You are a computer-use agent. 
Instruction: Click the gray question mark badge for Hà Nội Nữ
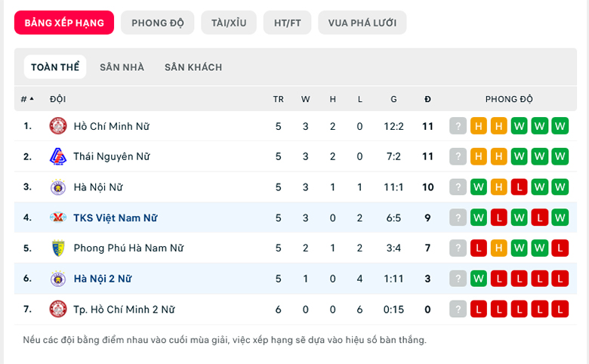tap(458, 187)
